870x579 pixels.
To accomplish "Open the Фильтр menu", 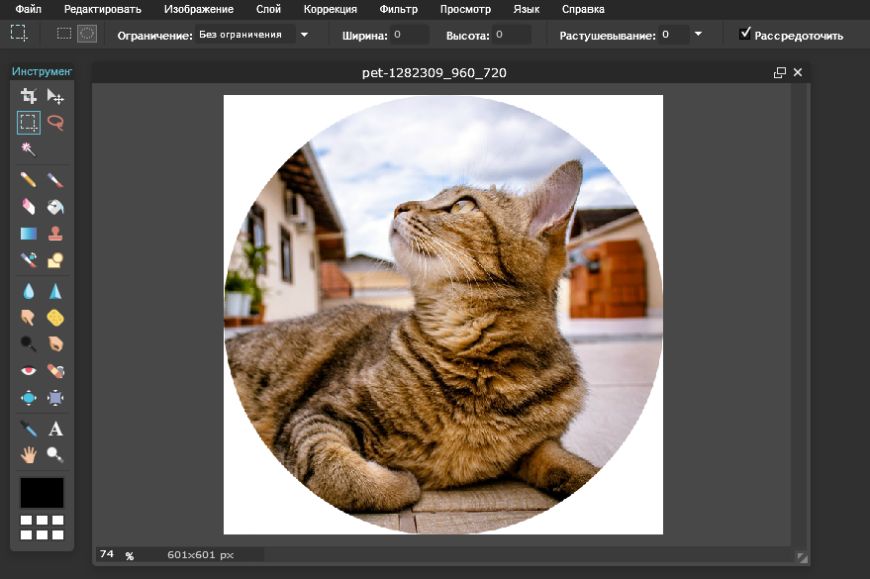I will pos(399,9).
